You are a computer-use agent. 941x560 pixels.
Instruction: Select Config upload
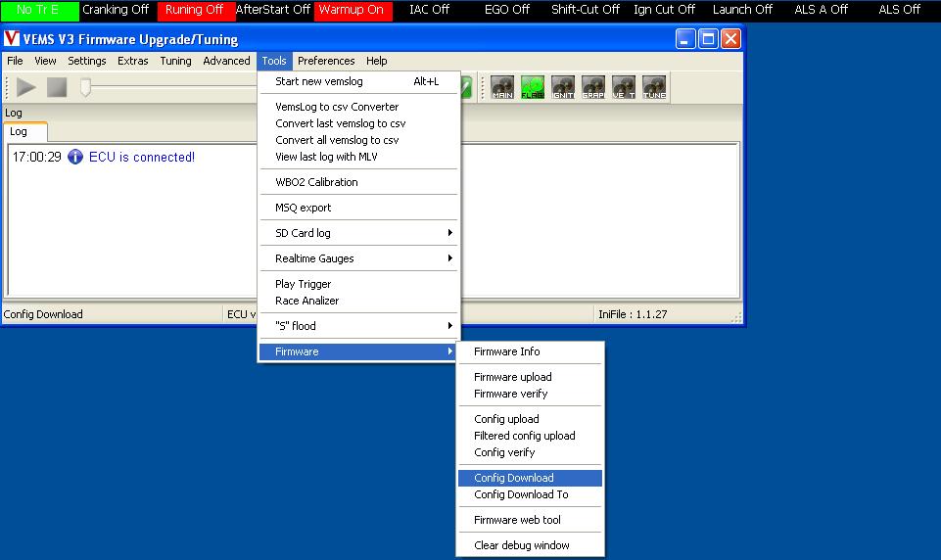pyautogui.click(x=530, y=419)
